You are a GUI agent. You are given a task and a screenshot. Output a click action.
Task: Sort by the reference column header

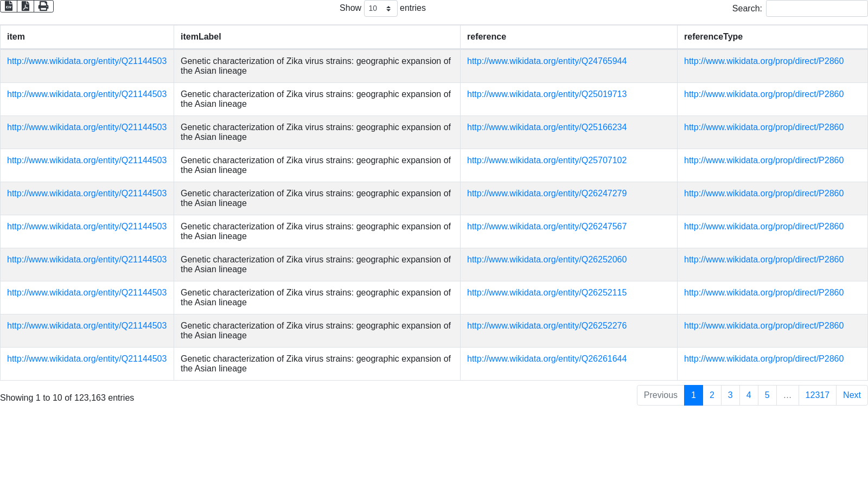[569, 37]
